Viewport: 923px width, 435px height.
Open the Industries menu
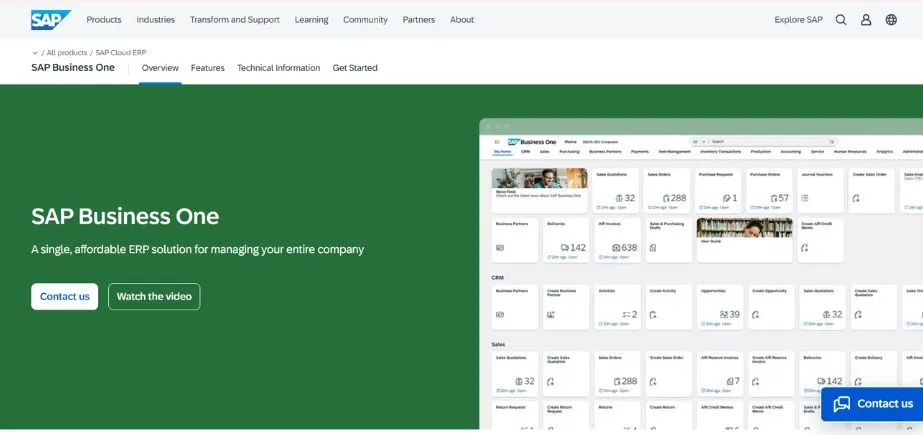click(155, 19)
